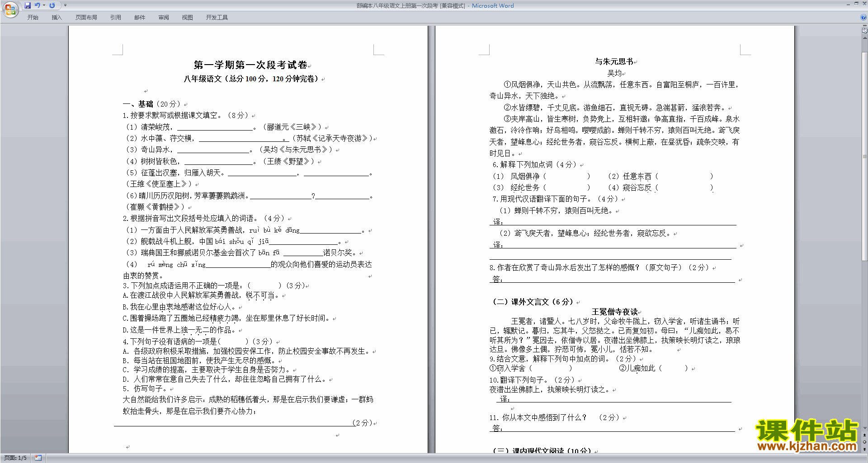The width and height of the screenshot is (868, 463).
Task: Click the 页面: 1/5 status bar indicator
Action: click(15, 458)
